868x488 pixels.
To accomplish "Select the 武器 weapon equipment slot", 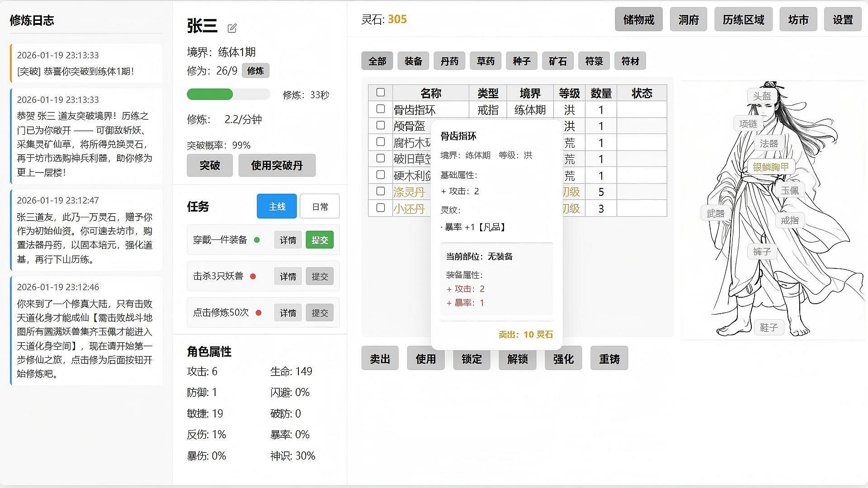I will [x=715, y=213].
